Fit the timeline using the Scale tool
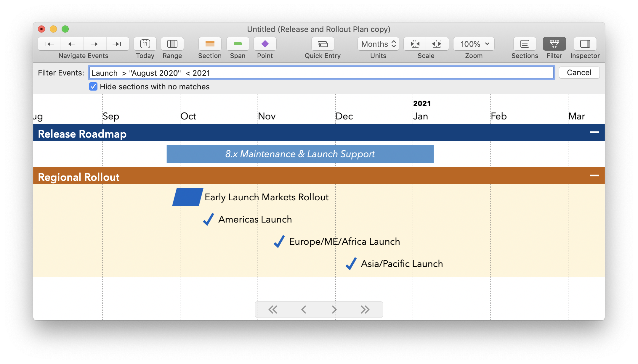Screen dimensions: 638x364 click(414, 44)
